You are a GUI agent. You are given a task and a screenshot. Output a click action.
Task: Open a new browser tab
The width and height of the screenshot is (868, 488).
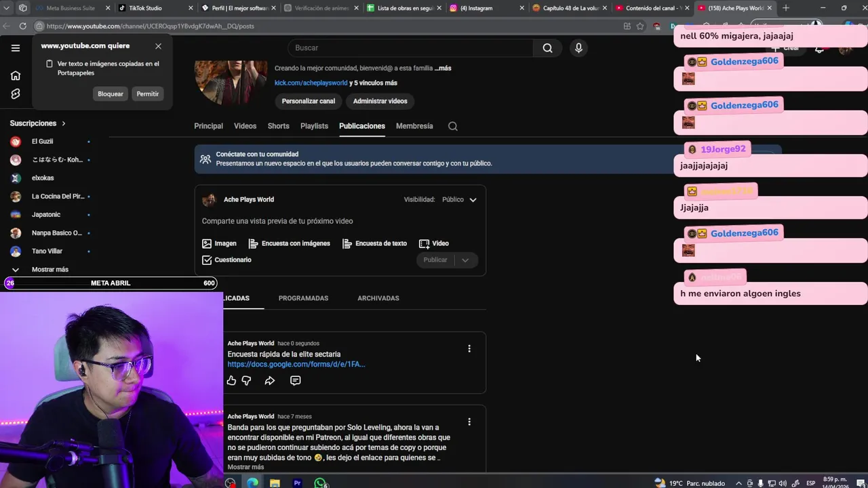click(x=786, y=8)
